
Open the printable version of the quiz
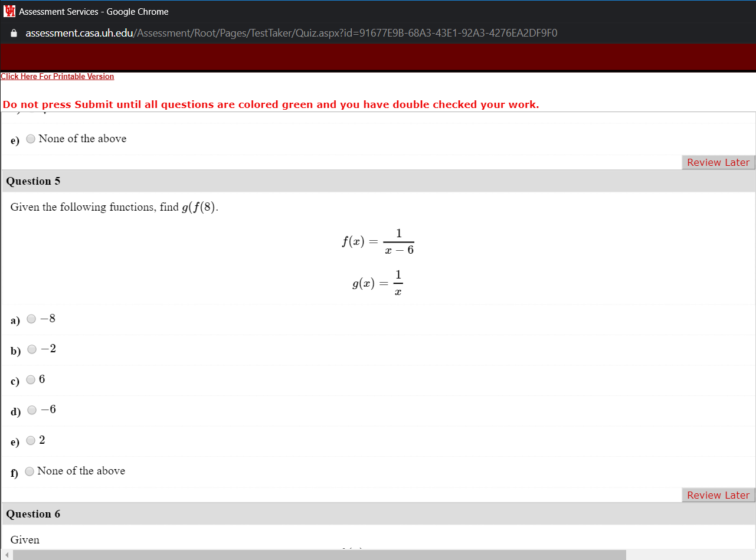57,76
